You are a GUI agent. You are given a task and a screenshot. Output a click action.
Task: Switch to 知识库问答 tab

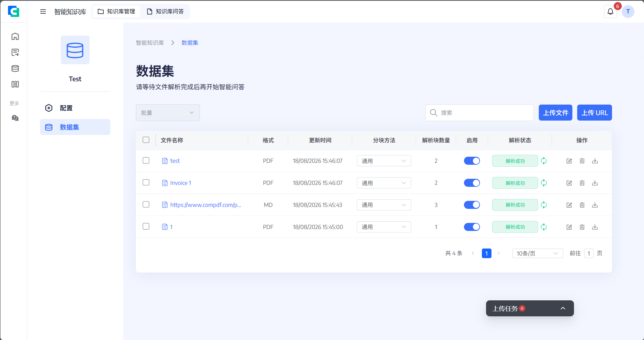tap(165, 12)
